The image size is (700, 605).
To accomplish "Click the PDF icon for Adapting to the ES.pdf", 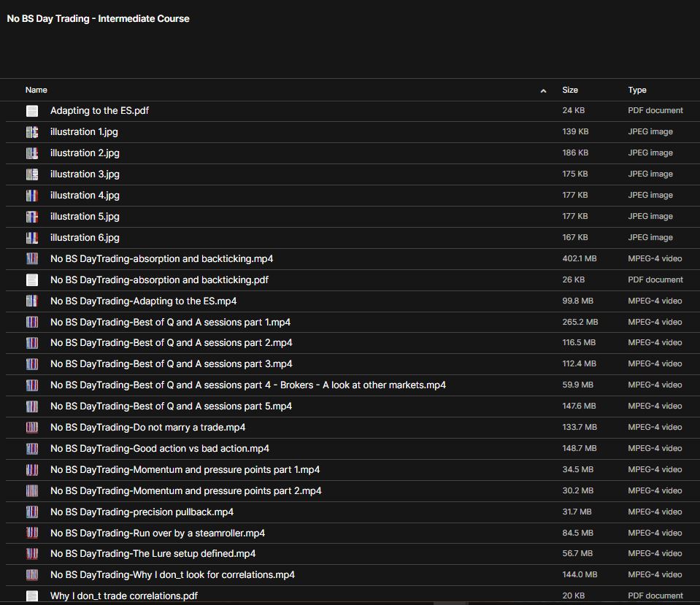I will pyautogui.click(x=31, y=110).
